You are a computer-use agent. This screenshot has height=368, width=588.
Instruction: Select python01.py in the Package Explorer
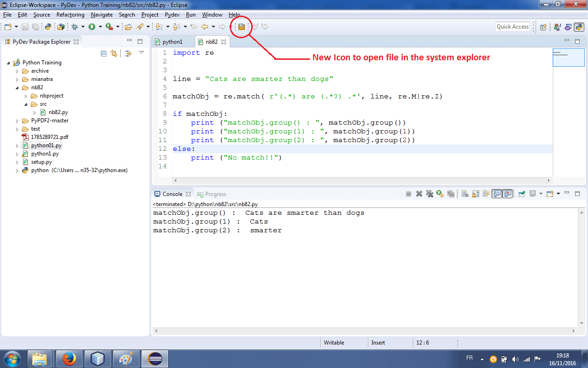46,145
